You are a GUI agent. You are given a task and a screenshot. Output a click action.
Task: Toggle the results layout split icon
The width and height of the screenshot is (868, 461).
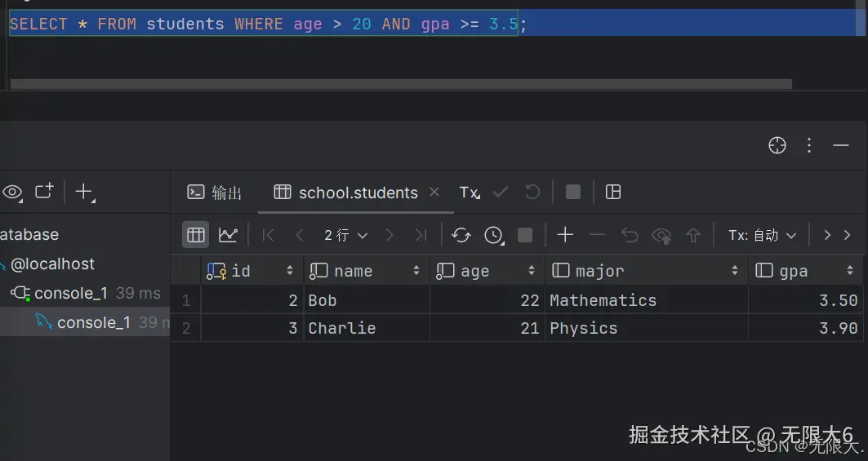click(x=612, y=192)
